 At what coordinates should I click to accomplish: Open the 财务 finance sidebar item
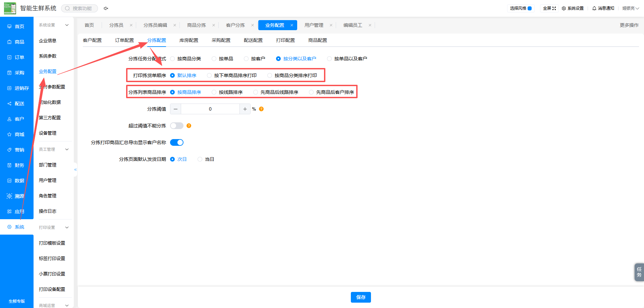coord(16,165)
